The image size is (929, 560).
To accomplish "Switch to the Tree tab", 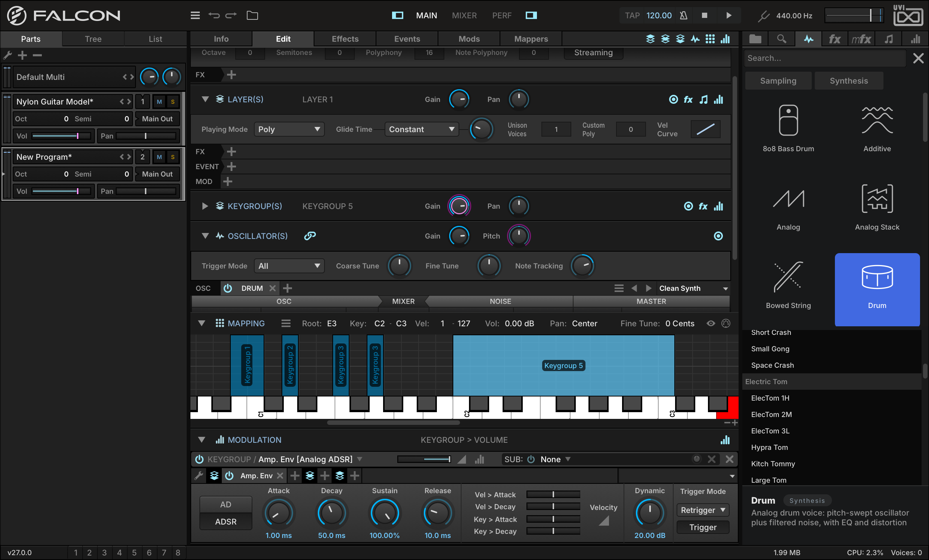I will (x=93, y=39).
